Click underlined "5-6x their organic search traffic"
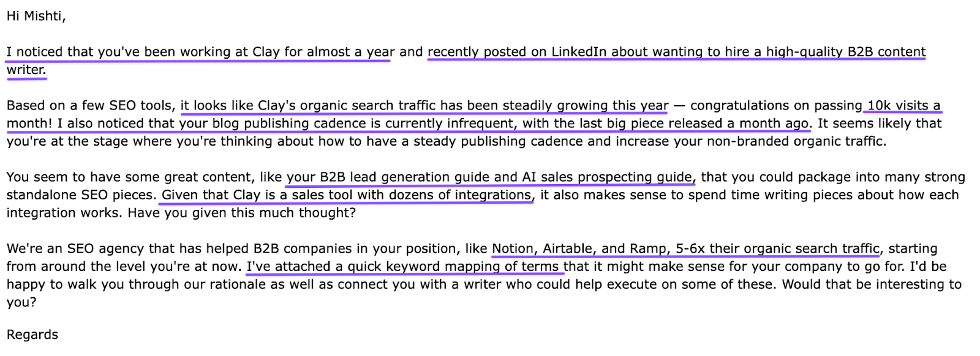The height and width of the screenshot is (356, 980). click(x=777, y=249)
